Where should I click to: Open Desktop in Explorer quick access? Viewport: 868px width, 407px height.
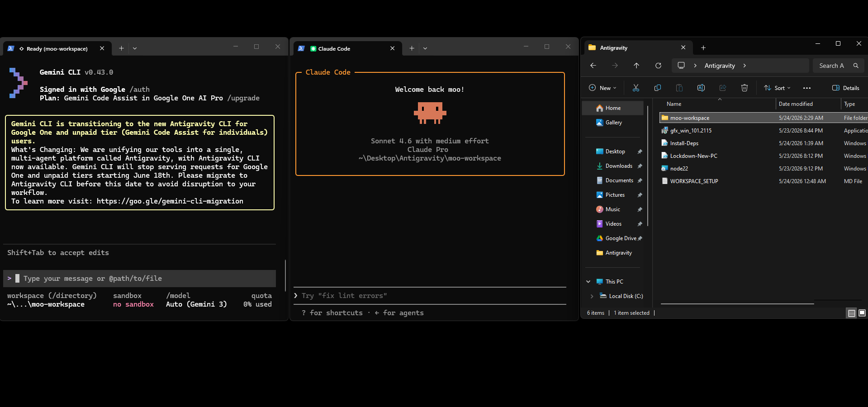pos(615,151)
